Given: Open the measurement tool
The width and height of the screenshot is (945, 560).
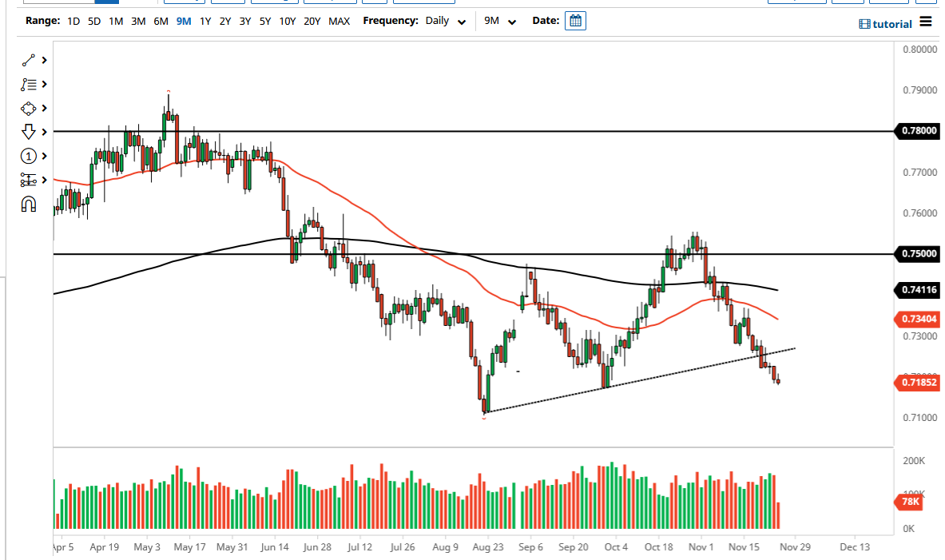Looking at the screenshot, I should tap(29, 180).
